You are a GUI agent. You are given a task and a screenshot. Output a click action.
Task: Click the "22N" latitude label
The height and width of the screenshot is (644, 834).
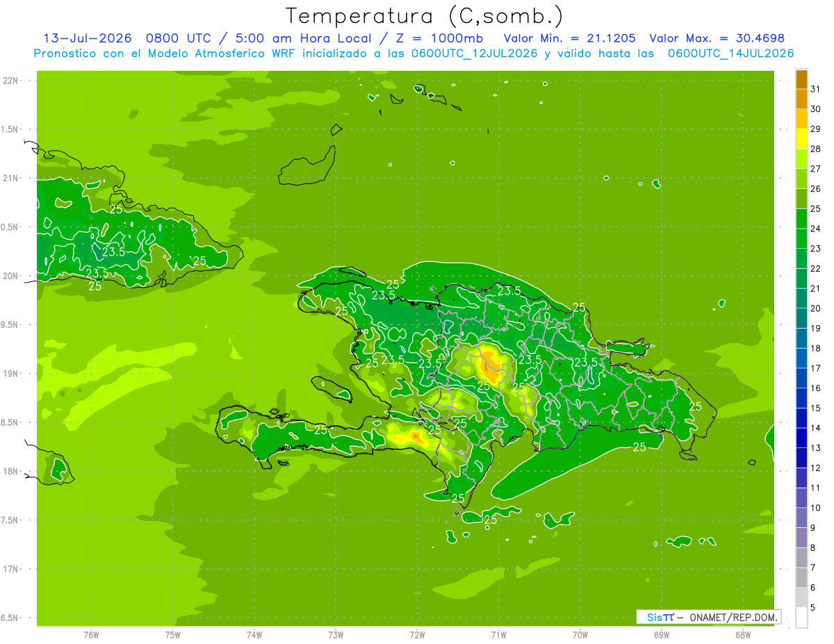click(12, 81)
